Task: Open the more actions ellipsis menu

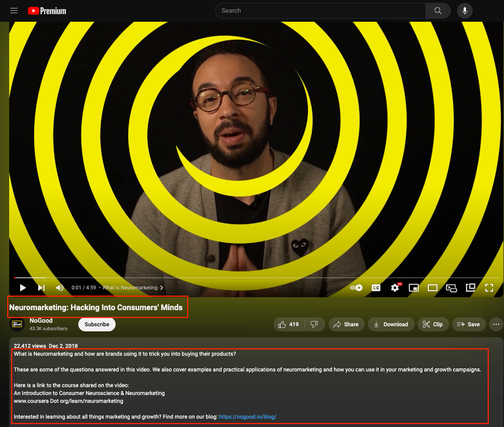Action: 496,324
